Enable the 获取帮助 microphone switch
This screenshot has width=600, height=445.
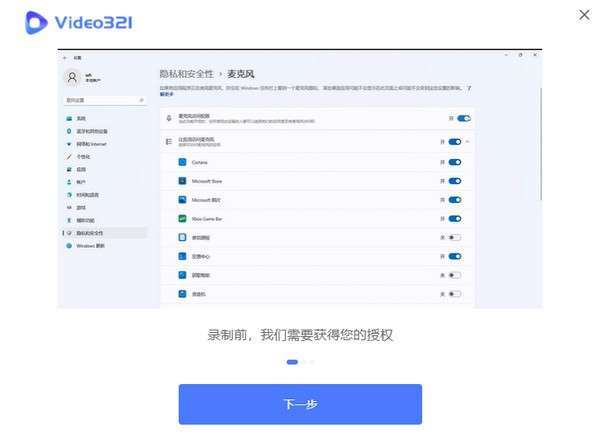[x=455, y=275]
